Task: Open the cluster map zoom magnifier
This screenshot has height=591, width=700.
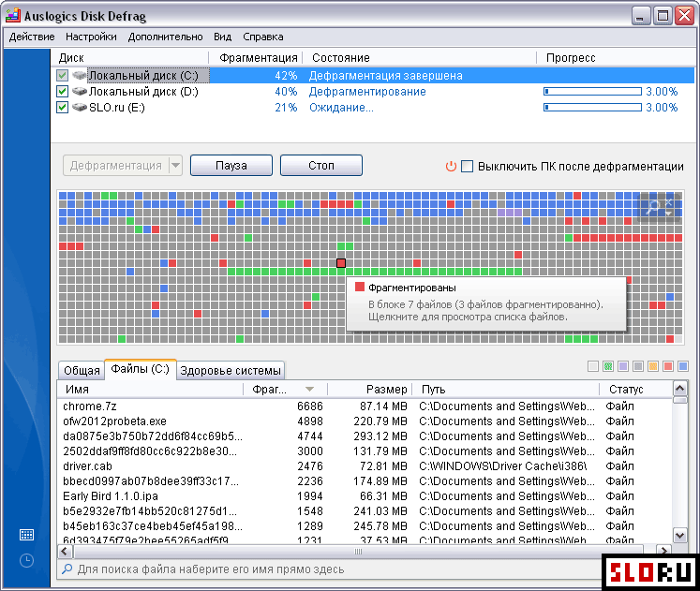Action: tap(653, 206)
